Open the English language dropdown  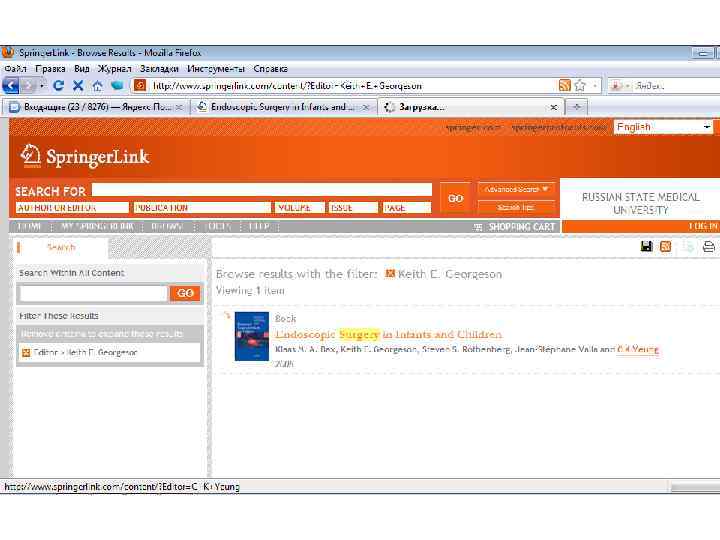tap(664, 127)
